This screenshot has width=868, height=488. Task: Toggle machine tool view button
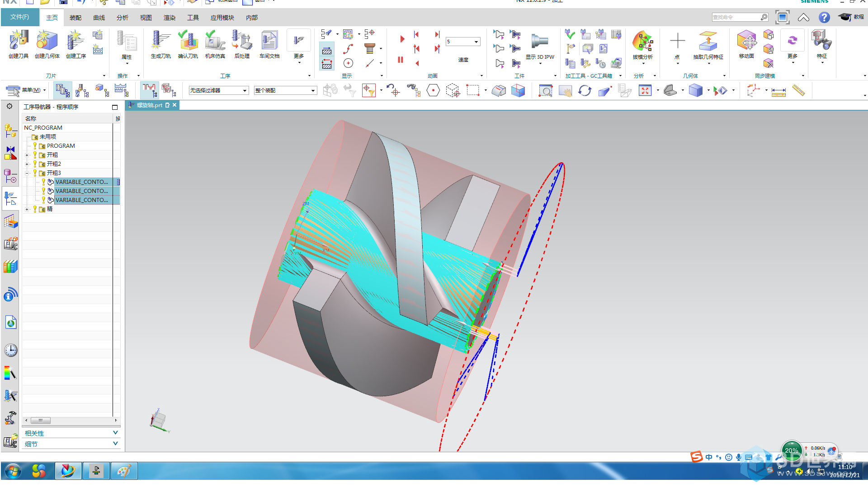coord(82,90)
